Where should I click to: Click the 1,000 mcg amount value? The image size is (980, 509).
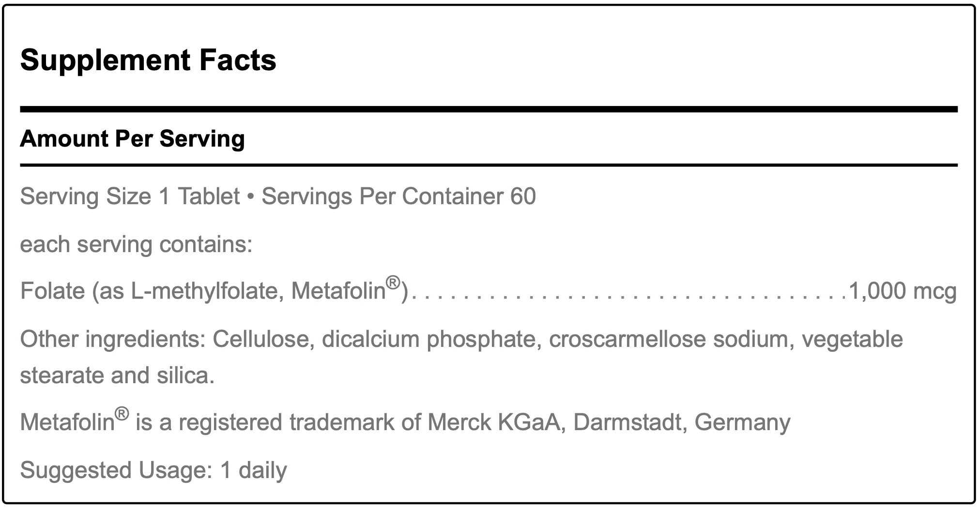click(903, 291)
